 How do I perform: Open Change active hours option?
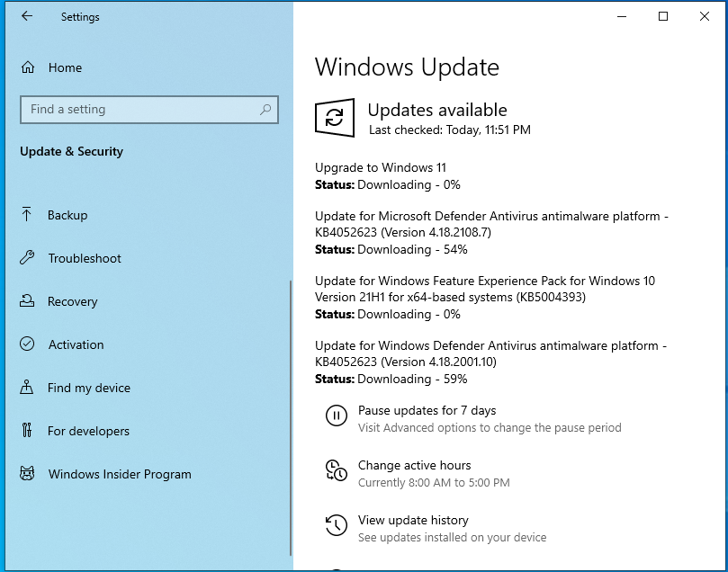coord(414,465)
